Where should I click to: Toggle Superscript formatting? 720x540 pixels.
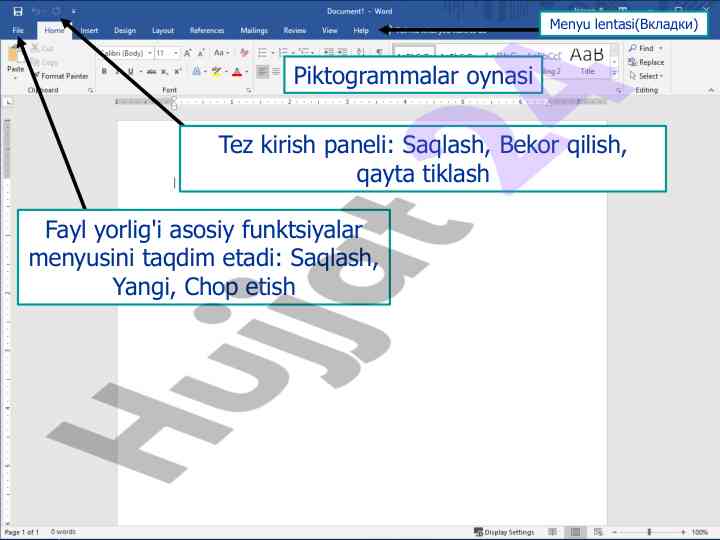point(178,72)
